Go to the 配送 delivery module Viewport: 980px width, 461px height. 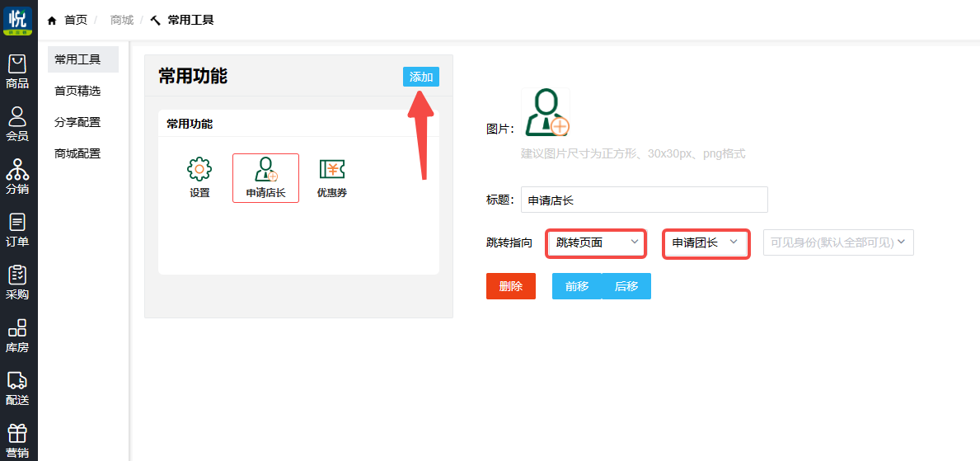17,388
